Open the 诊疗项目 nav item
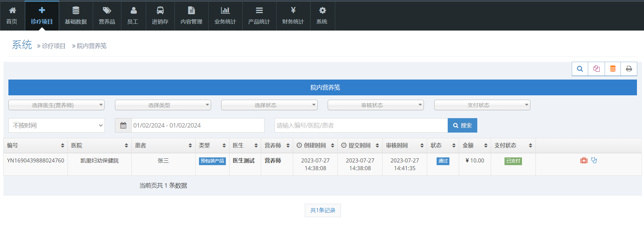Screen dimensions: 644x244 42,16
